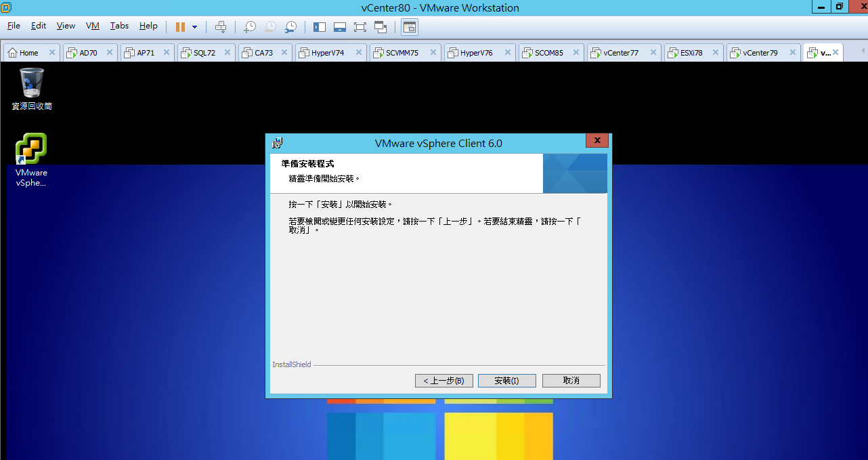Click the 取消 cancel button
Viewport: 868px width, 460px height.
571,381
